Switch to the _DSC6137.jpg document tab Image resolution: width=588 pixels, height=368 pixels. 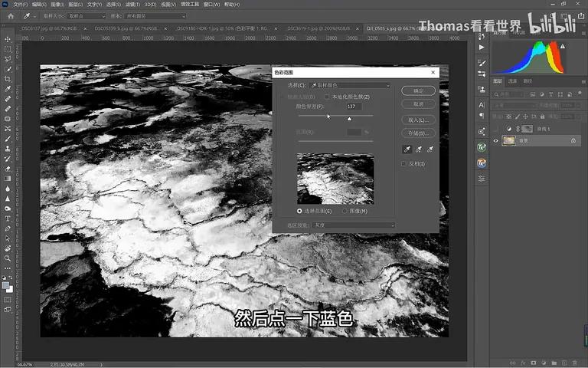[x=49, y=28]
